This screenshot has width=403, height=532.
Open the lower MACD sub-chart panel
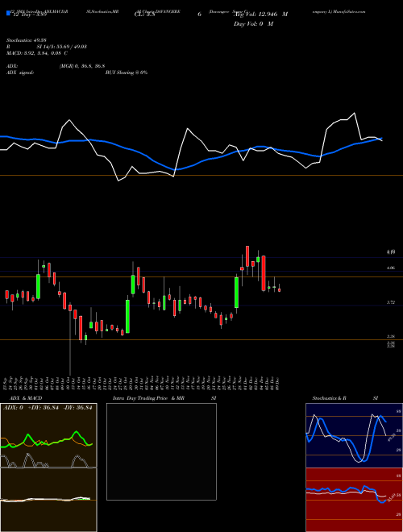[48, 500]
